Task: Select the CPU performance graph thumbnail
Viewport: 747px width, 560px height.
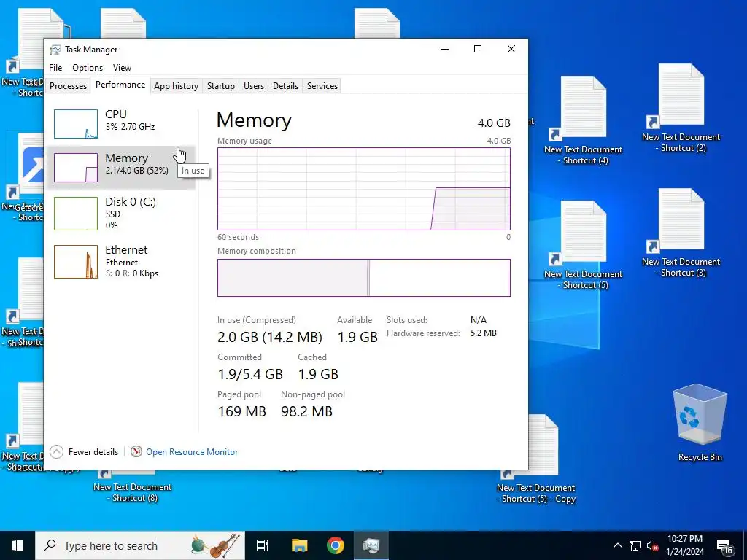Action: click(76, 124)
